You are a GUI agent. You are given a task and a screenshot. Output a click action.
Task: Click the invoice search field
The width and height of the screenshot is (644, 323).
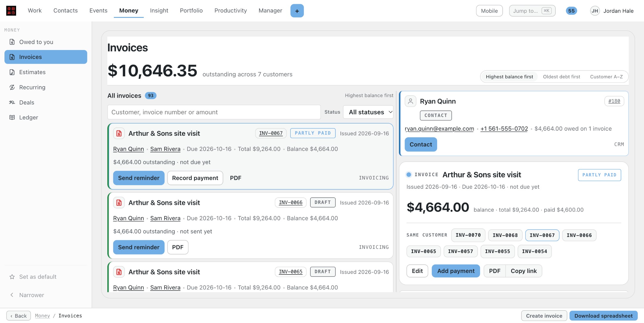(214, 112)
